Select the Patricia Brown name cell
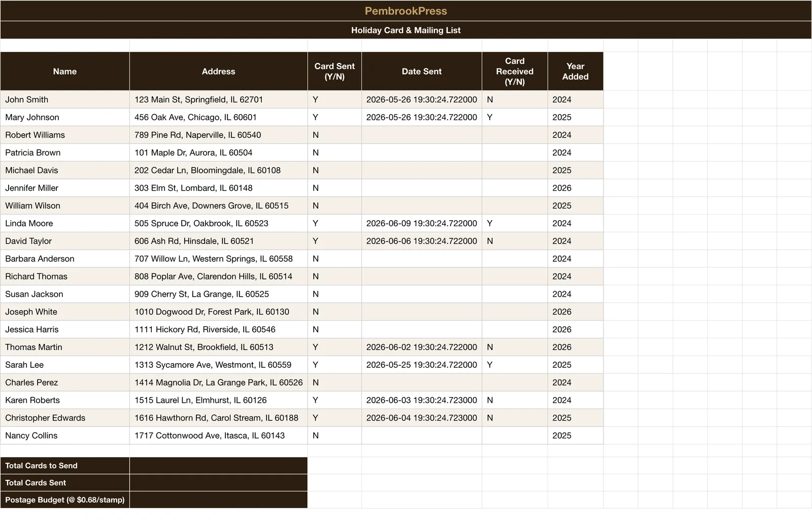The image size is (812, 522). pos(65,153)
